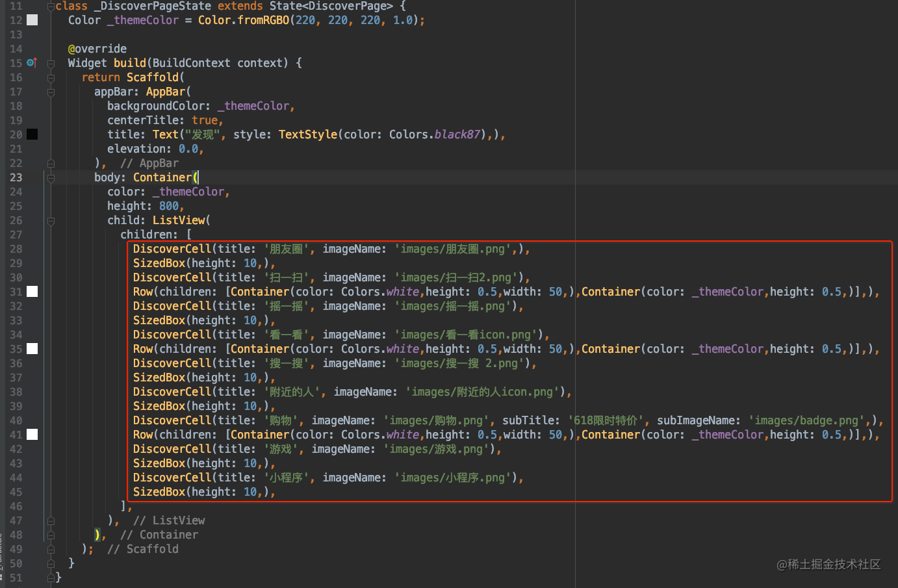Click 'Row' at start of line 31
This screenshot has height=588, width=898.
click(x=143, y=292)
